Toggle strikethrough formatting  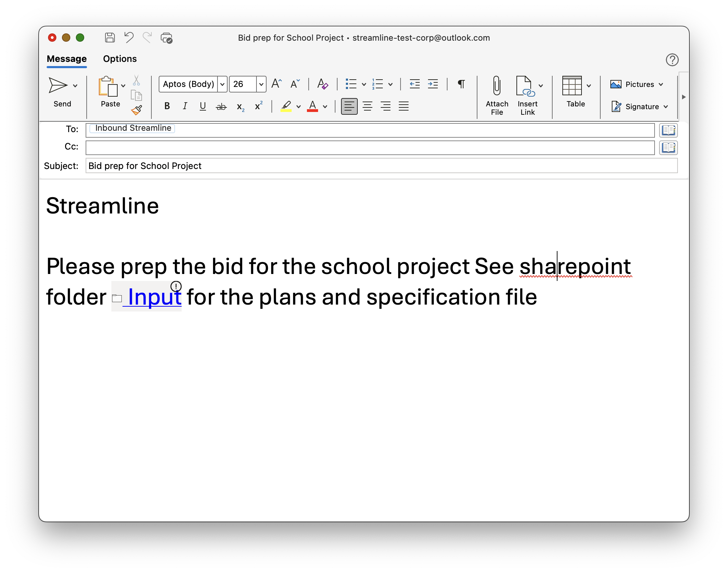tap(221, 107)
